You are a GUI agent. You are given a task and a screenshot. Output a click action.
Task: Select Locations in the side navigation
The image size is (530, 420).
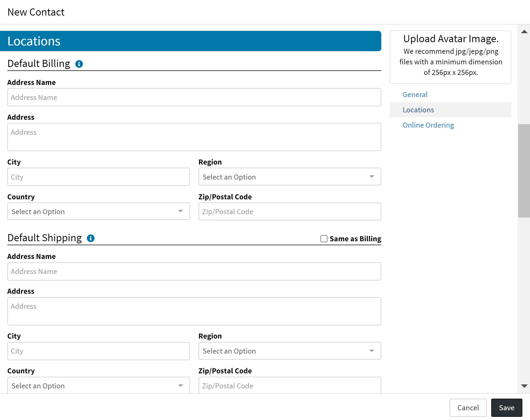click(418, 110)
